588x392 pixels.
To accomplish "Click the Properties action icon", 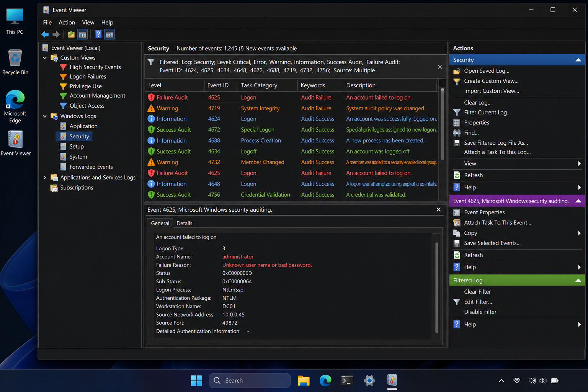I will pyautogui.click(x=457, y=123).
